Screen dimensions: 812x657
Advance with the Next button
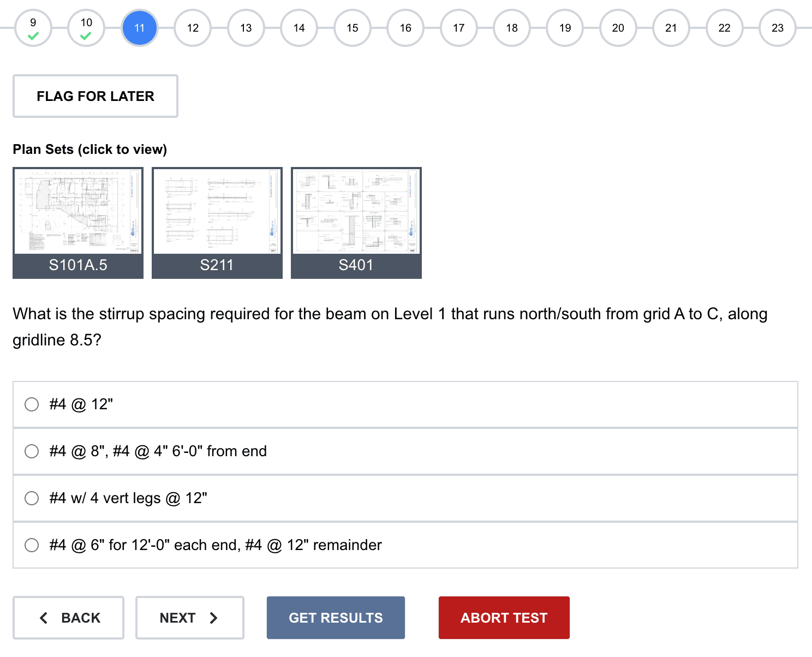[x=189, y=618]
